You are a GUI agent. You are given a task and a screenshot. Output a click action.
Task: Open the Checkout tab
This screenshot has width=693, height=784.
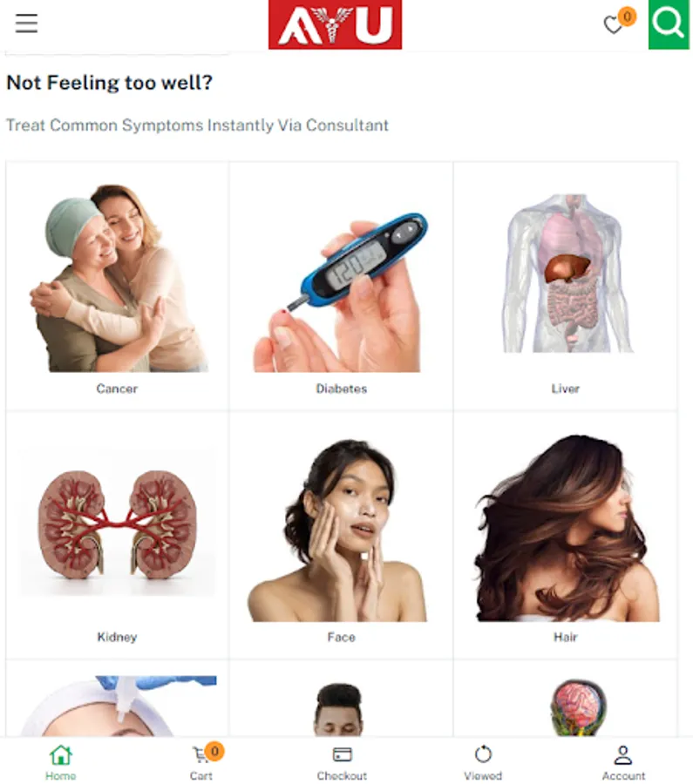coord(342,762)
